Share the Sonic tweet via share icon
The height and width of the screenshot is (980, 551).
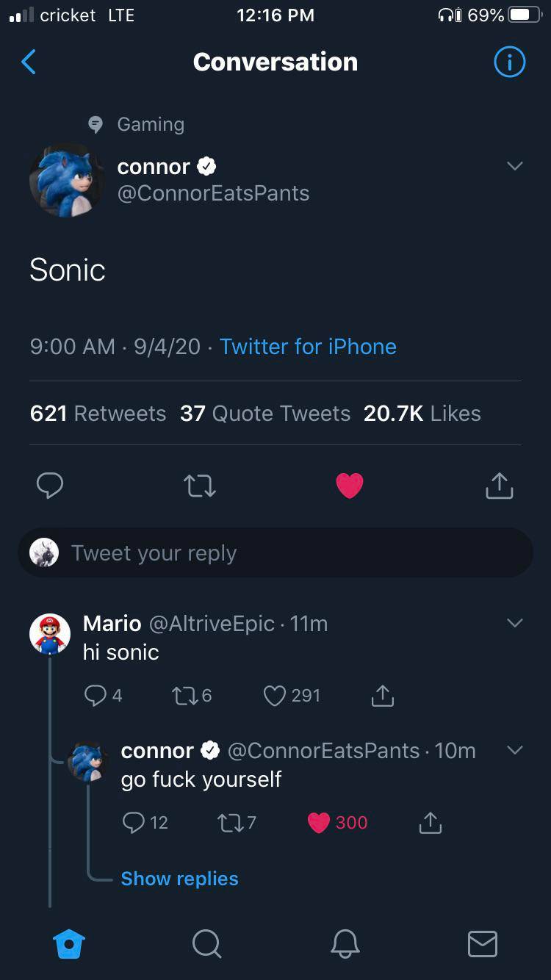point(499,485)
